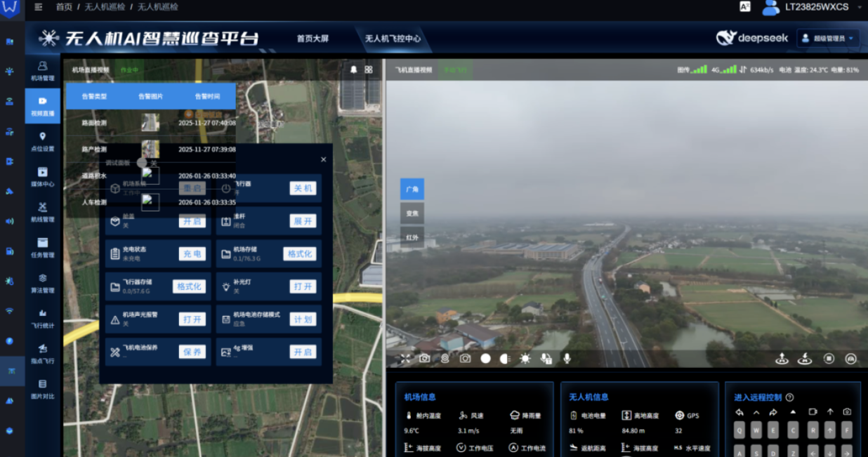Open the 无人机飞控中心 tab
Image resolution: width=868 pixels, height=457 pixels.
click(x=393, y=39)
